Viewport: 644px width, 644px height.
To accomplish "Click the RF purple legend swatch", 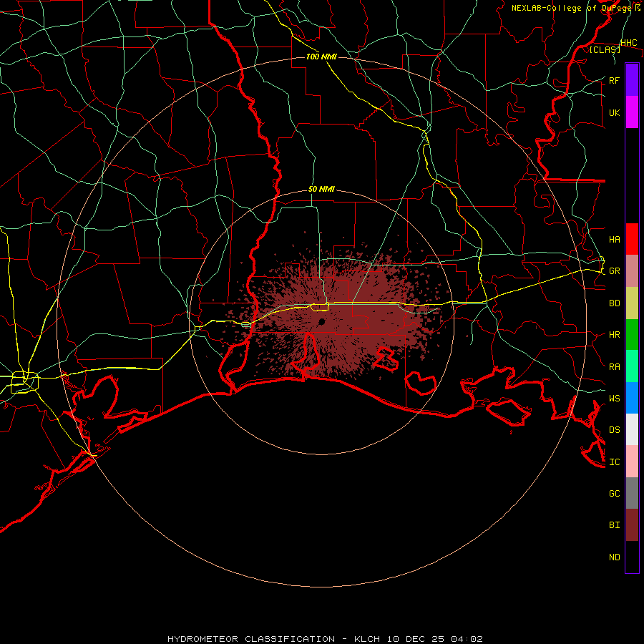I will point(632,80).
